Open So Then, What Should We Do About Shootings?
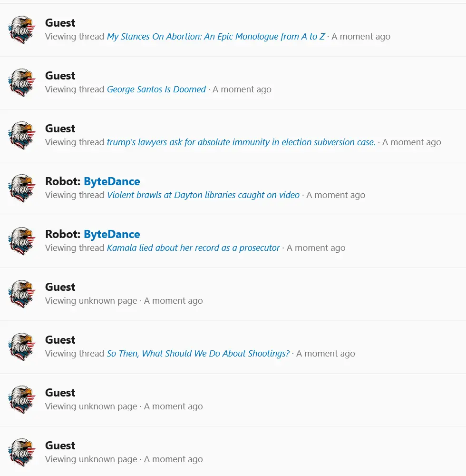 [x=198, y=353]
